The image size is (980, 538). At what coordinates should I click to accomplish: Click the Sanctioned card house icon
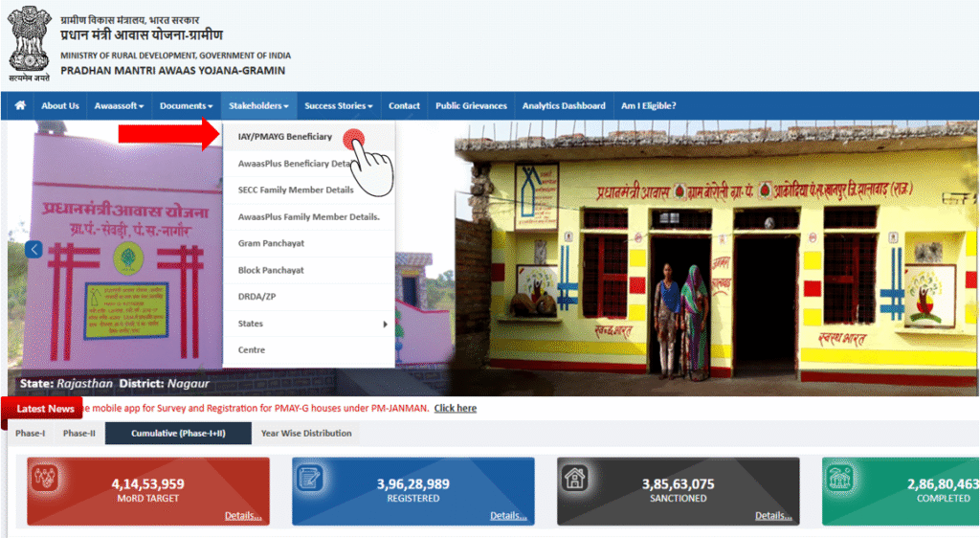pos(575,478)
